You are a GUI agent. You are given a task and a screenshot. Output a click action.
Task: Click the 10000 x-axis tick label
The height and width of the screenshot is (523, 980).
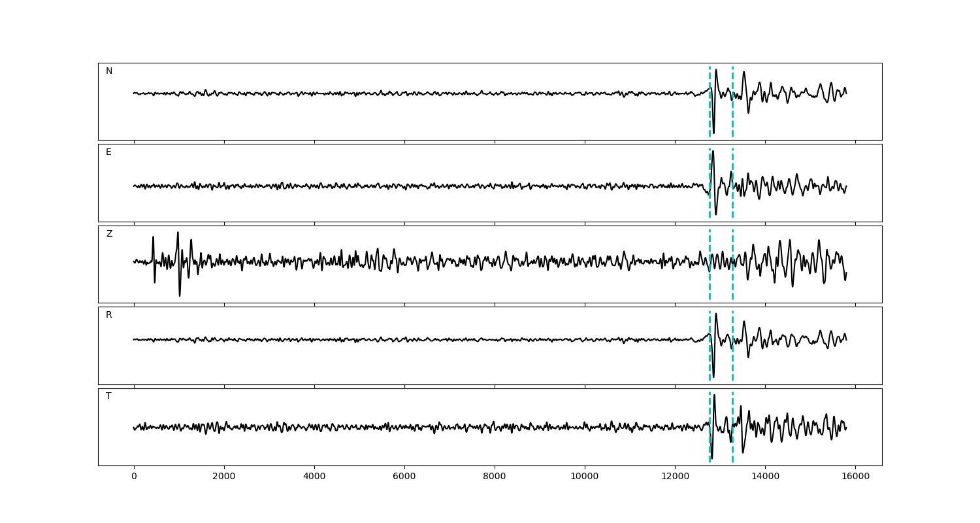click(x=585, y=477)
